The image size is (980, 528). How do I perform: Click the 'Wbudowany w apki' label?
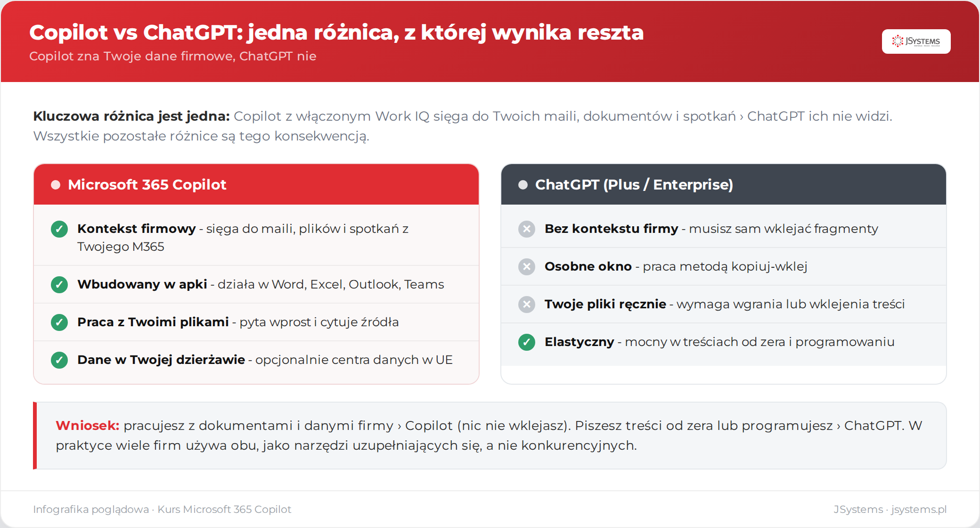tap(142, 284)
